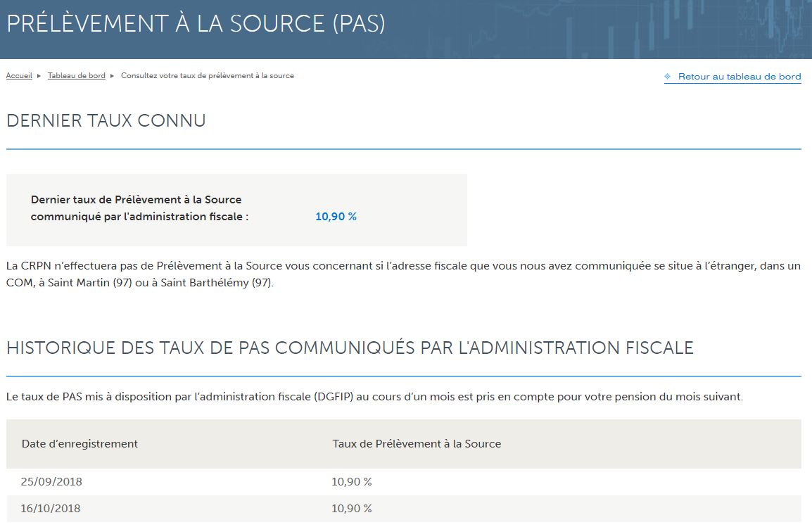Select the DERNIER TAUX CONNU heading

pyautogui.click(x=106, y=120)
